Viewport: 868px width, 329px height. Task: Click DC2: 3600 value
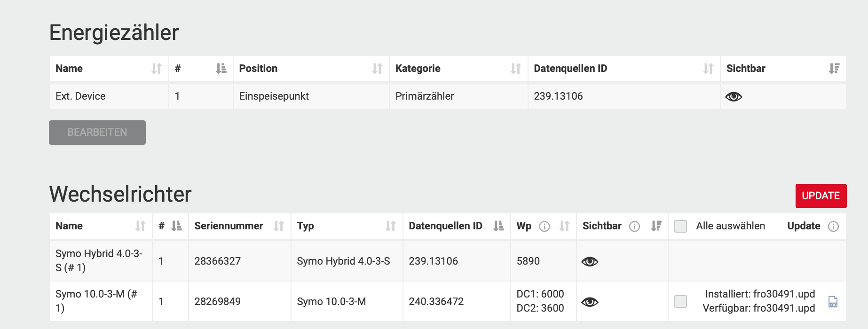tap(540, 308)
